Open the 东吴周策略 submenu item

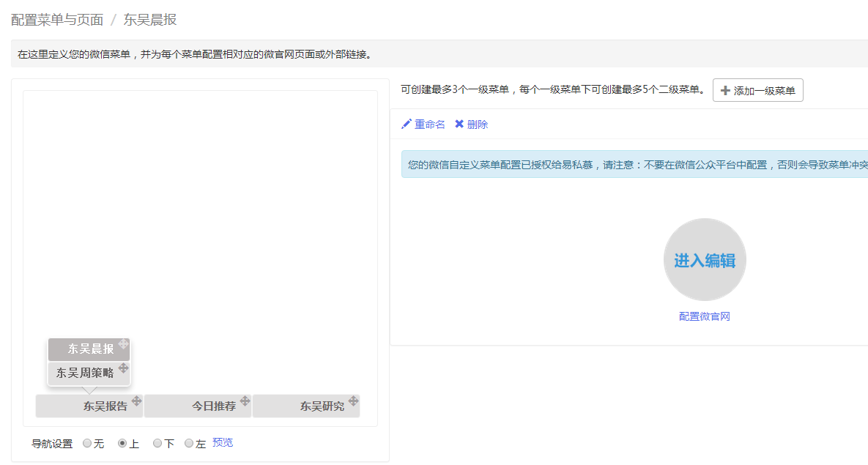click(x=89, y=373)
